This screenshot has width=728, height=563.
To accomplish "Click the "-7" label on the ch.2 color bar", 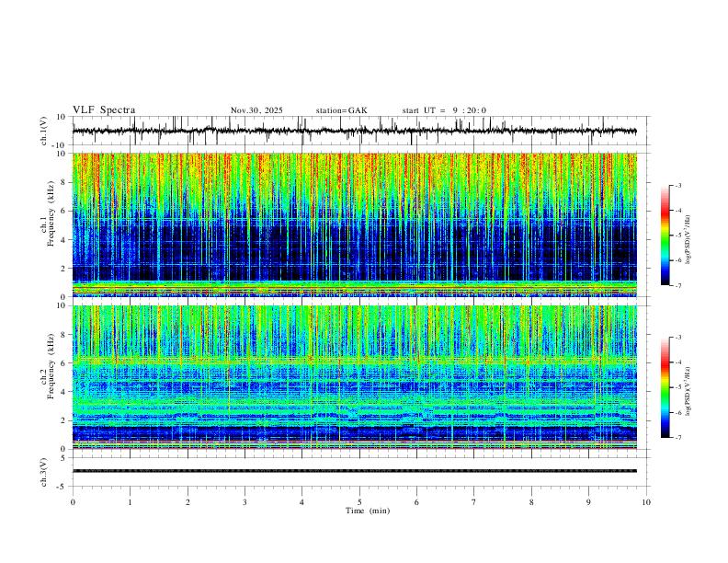I will click(677, 438).
